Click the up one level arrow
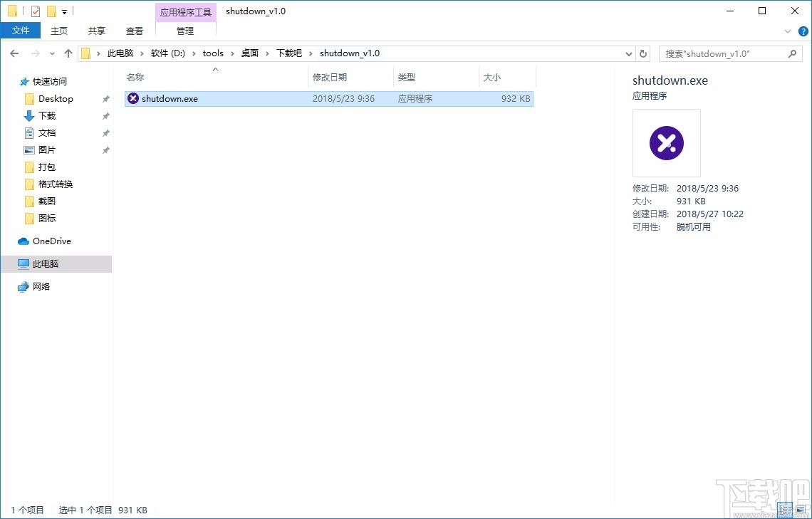The image size is (812, 519). coord(68,53)
